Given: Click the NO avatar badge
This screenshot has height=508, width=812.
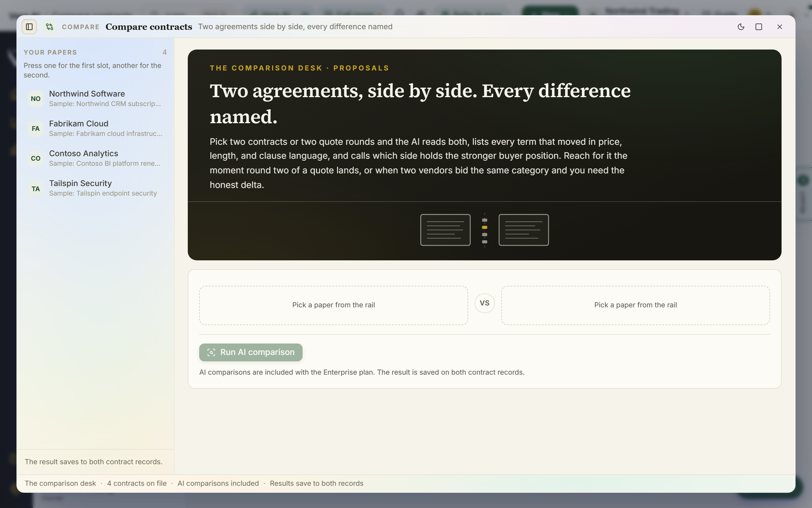Looking at the screenshot, I should click(x=36, y=98).
